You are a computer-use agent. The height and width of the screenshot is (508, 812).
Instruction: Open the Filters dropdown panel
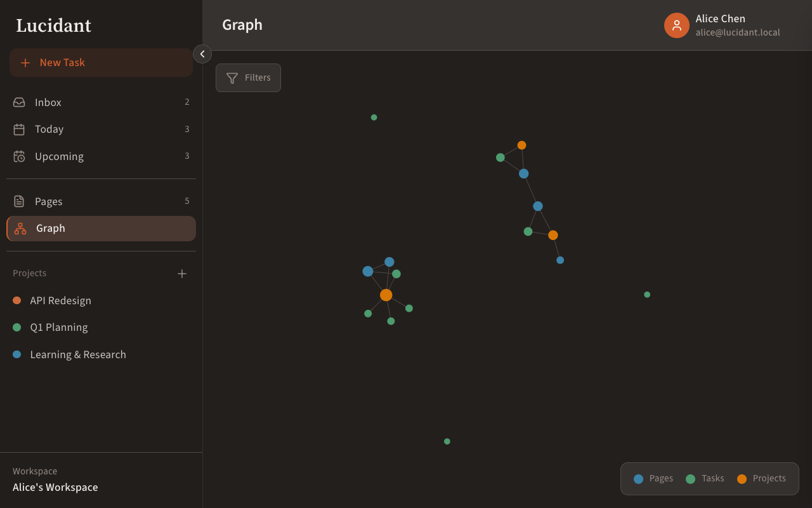click(x=248, y=77)
